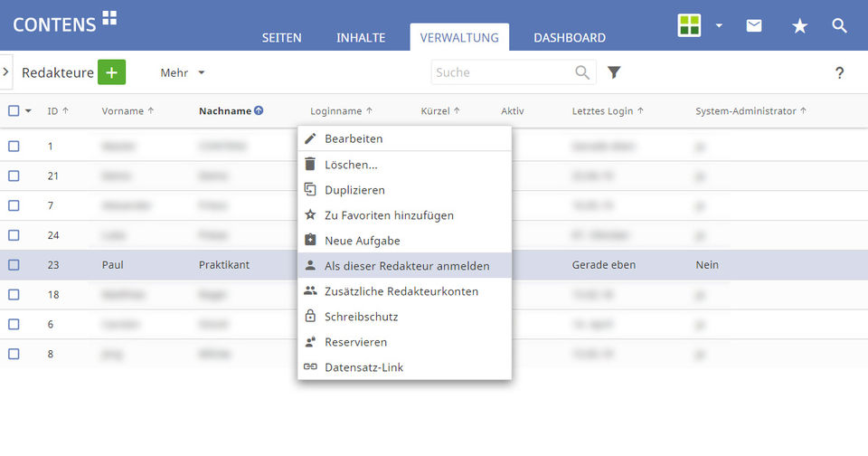
Task: Toggle the select-all checkbox in table header
Action: pos(14,110)
